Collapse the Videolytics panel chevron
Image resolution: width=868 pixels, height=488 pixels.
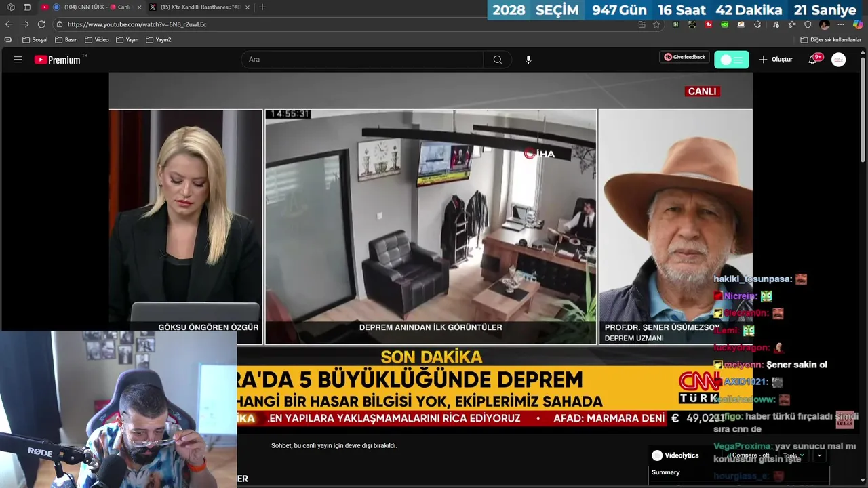pos(819,455)
